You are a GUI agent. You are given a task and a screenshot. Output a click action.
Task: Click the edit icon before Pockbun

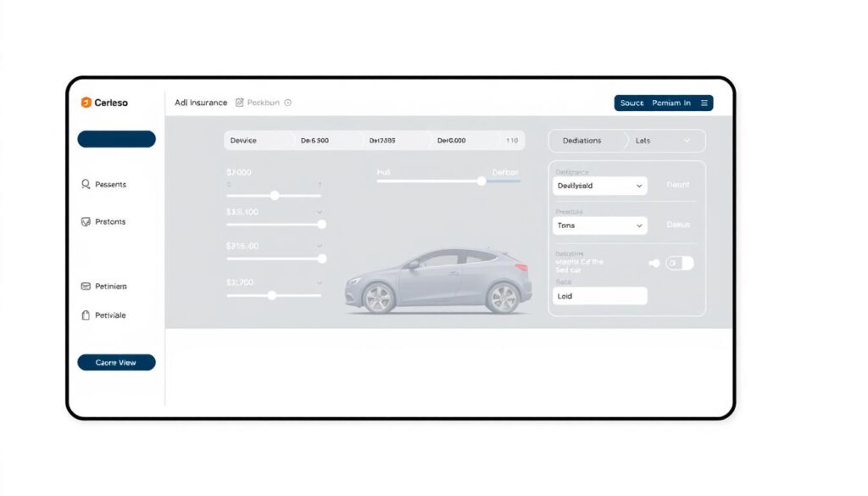coord(240,103)
